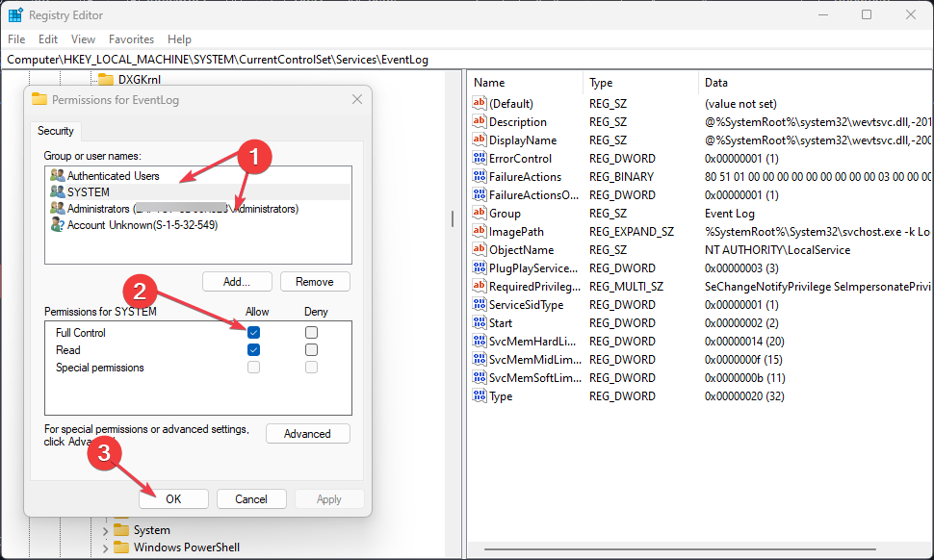Select the Security tab
Screen dimensions: 934x560
(56, 131)
